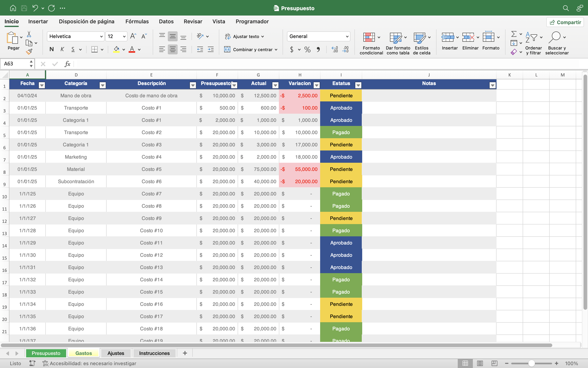Click the horizontal scrollbar
Screen dimensions: 588x368
[x=276, y=345]
